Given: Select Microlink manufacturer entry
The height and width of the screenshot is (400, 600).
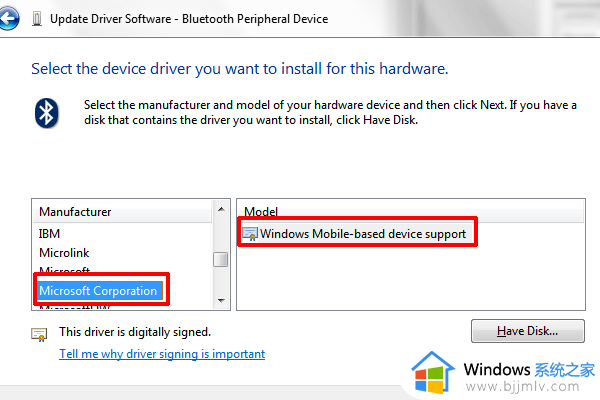Looking at the screenshot, I should (64, 253).
